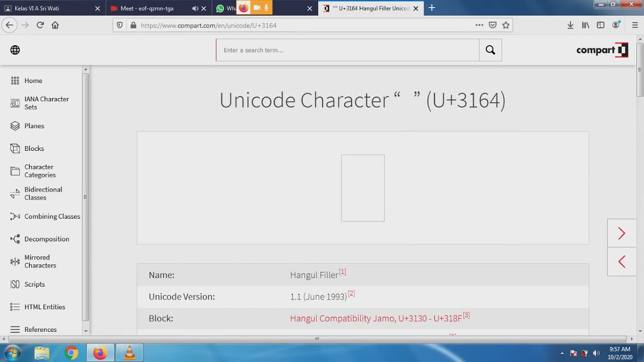Open the Downloads panel
The width and height of the screenshot is (644, 362).
pos(571,25)
